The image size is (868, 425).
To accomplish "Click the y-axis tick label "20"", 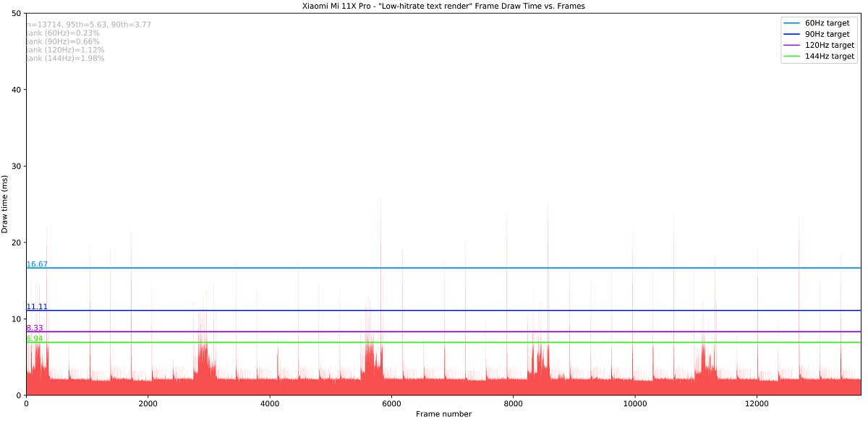I will tap(17, 243).
